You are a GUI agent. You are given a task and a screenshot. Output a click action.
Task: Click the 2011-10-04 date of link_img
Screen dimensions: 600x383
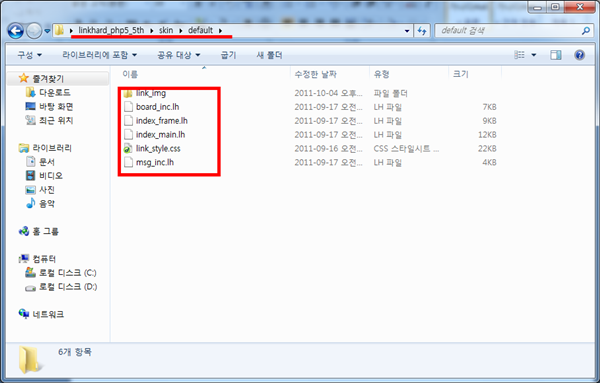328,93
